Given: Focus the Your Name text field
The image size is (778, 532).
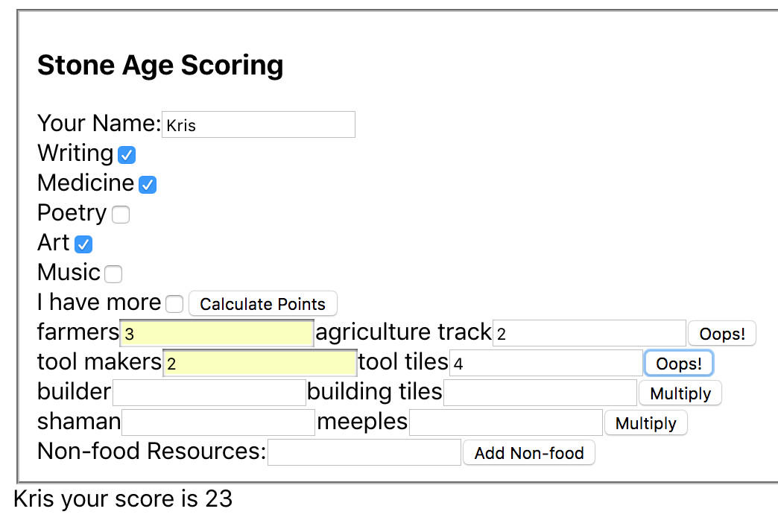Looking at the screenshot, I should coord(258,125).
